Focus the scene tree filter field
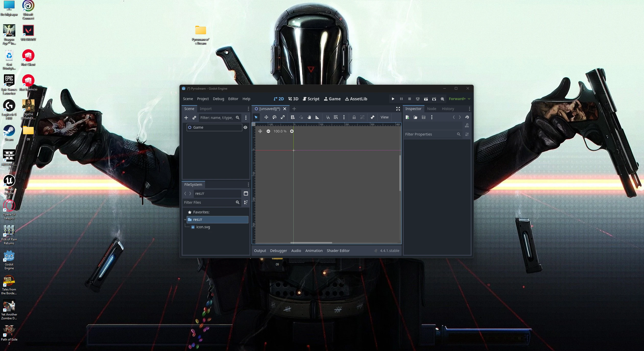 pyautogui.click(x=220, y=118)
